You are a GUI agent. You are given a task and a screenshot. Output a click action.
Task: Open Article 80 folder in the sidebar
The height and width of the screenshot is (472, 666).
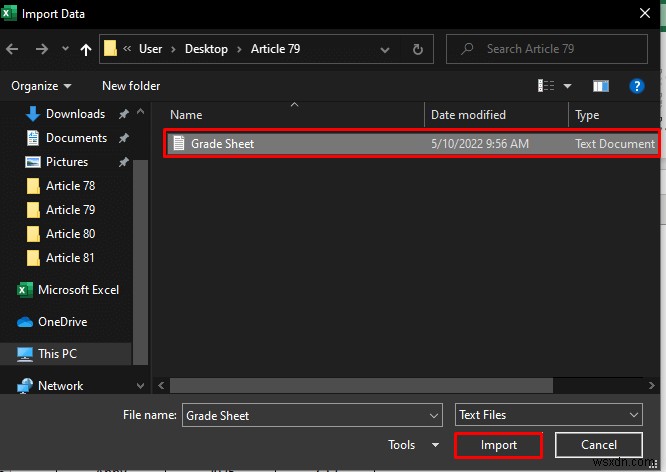[71, 234]
